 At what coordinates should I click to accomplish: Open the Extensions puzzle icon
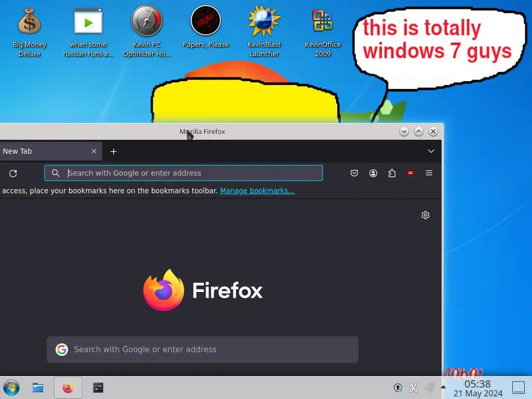pyautogui.click(x=392, y=174)
